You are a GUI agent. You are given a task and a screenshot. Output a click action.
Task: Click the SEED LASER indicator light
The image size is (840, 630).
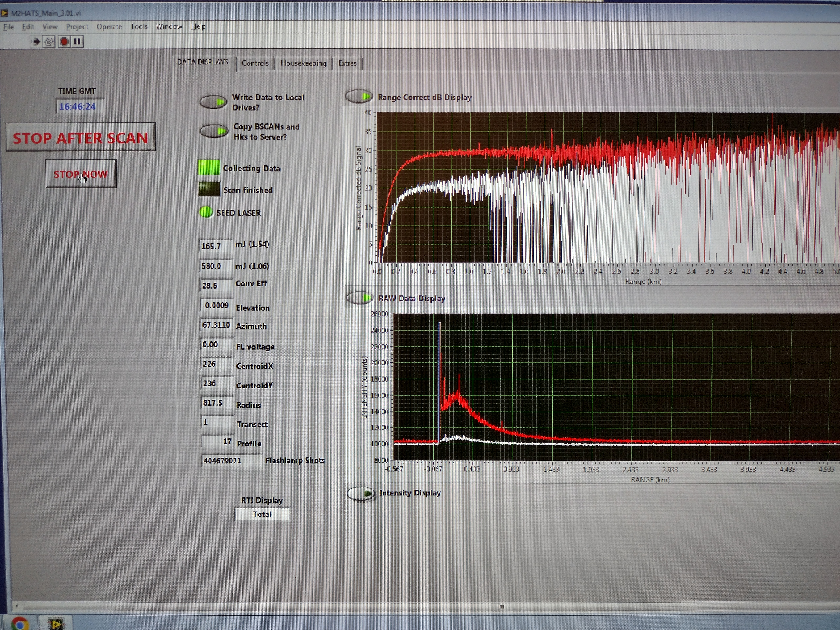pos(206,212)
